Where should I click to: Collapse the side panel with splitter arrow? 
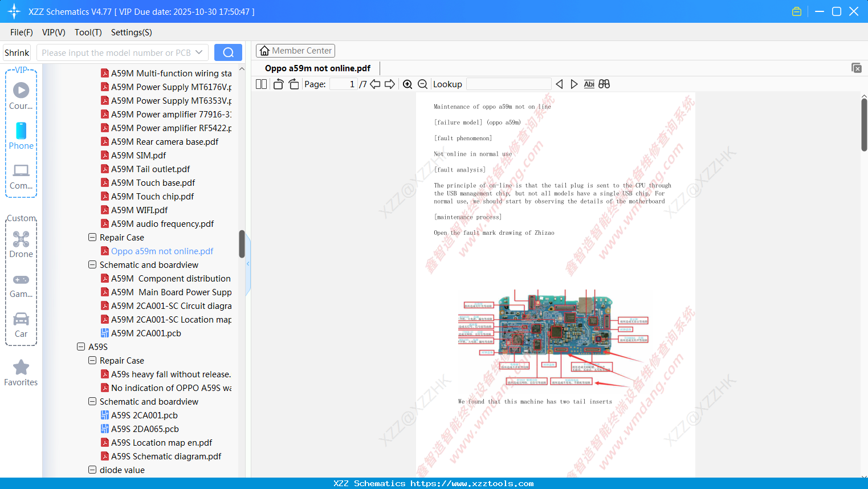tap(248, 264)
